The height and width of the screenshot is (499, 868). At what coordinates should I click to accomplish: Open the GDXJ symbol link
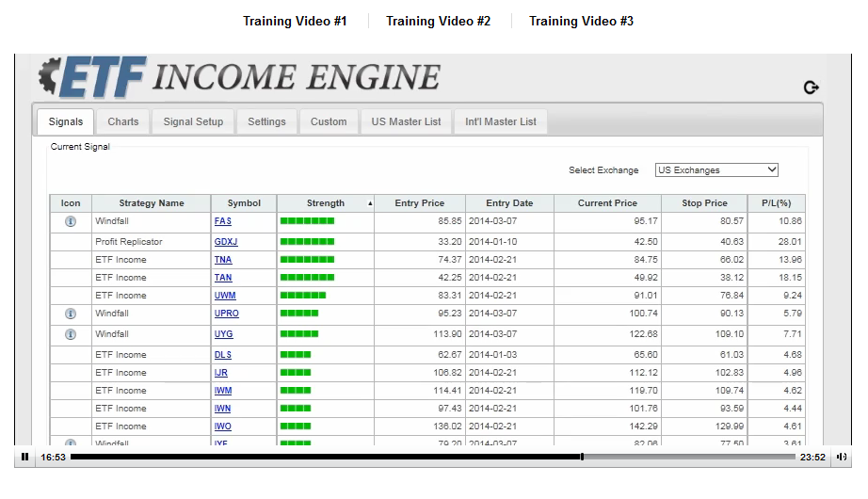click(x=226, y=242)
